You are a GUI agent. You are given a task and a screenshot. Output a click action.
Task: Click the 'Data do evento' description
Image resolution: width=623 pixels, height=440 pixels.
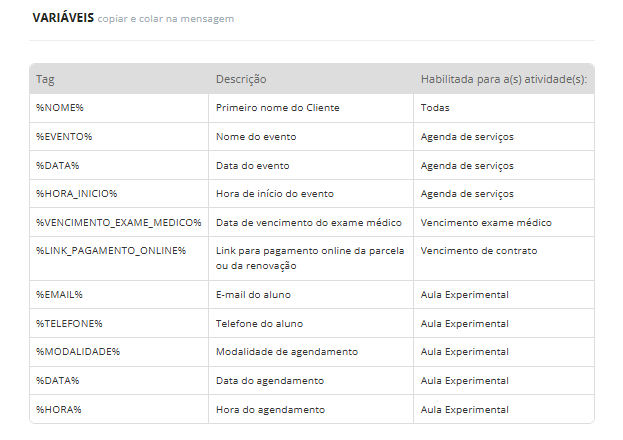point(253,166)
